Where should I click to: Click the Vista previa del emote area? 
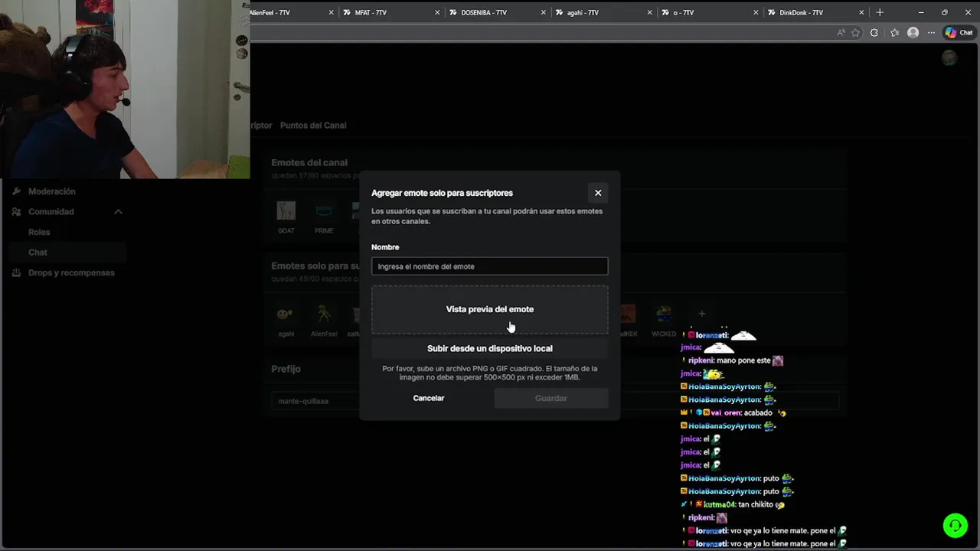pyautogui.click(x=490, y=309)
